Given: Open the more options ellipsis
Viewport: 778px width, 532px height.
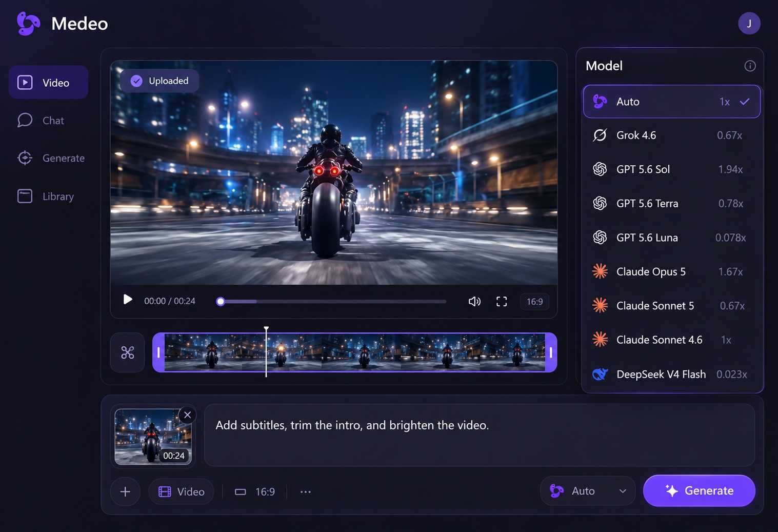Looking at the screenshot, I should 306,491.
